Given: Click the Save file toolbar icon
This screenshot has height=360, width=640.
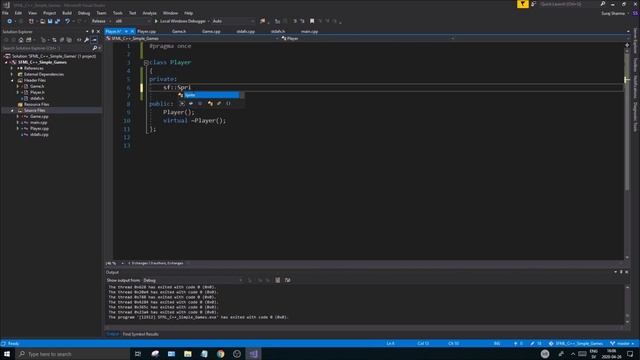Looking at the screenshot, I should pos(50,21).
